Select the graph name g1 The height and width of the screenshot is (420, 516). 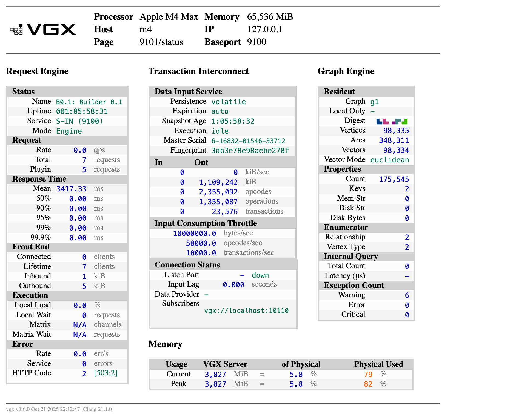pyautogui.click(x=374, y=102)
